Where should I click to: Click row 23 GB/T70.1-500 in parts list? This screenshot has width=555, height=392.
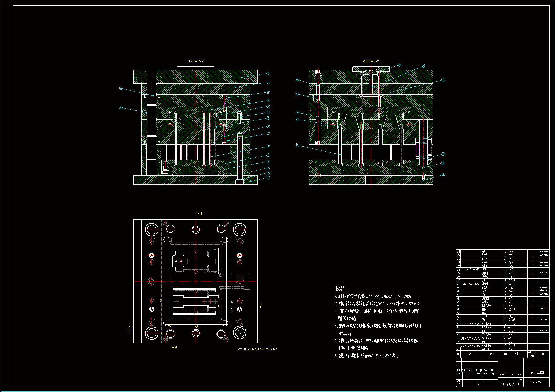(x=470, y=269)
